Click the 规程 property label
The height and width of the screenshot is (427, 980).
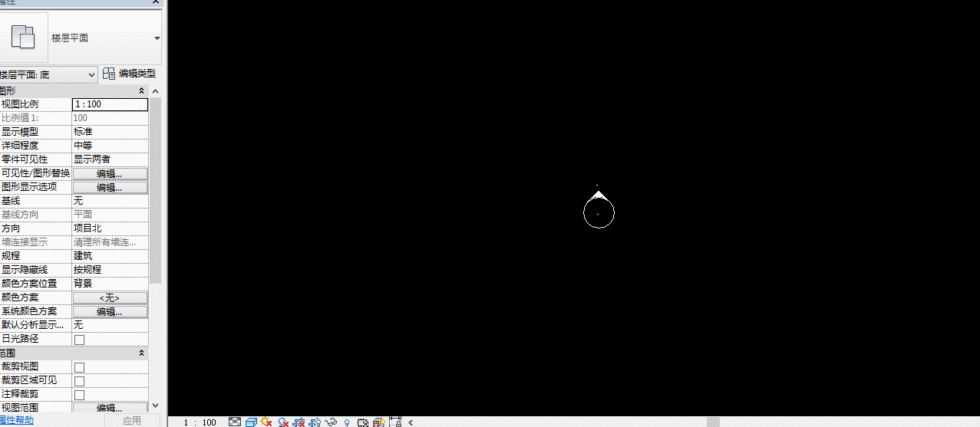[10, 256]
